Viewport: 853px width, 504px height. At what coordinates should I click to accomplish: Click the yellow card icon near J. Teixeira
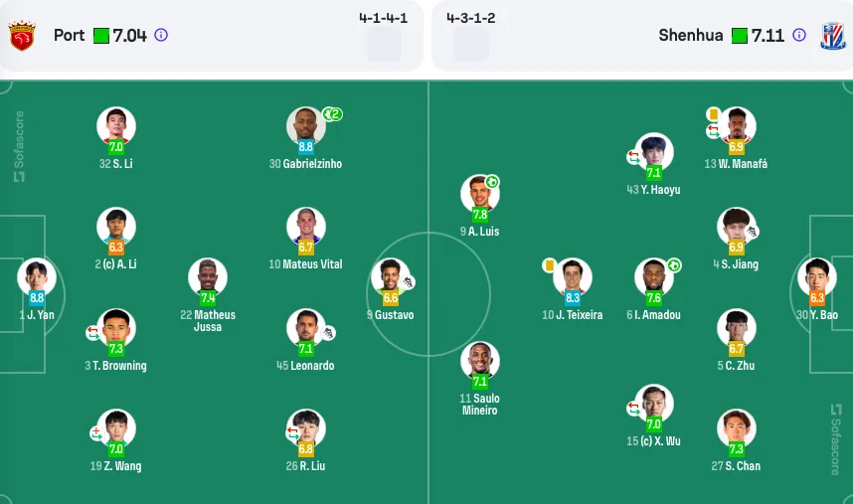(550, 265)
